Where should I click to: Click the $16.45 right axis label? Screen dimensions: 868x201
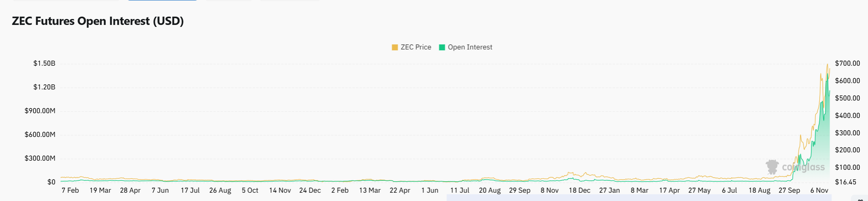[845, 182]
